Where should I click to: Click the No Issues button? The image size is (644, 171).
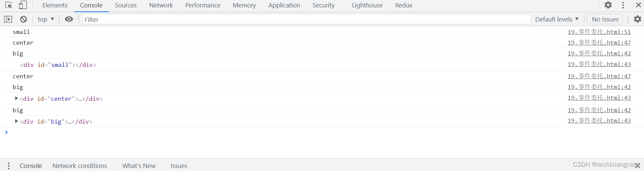(605, 19)
